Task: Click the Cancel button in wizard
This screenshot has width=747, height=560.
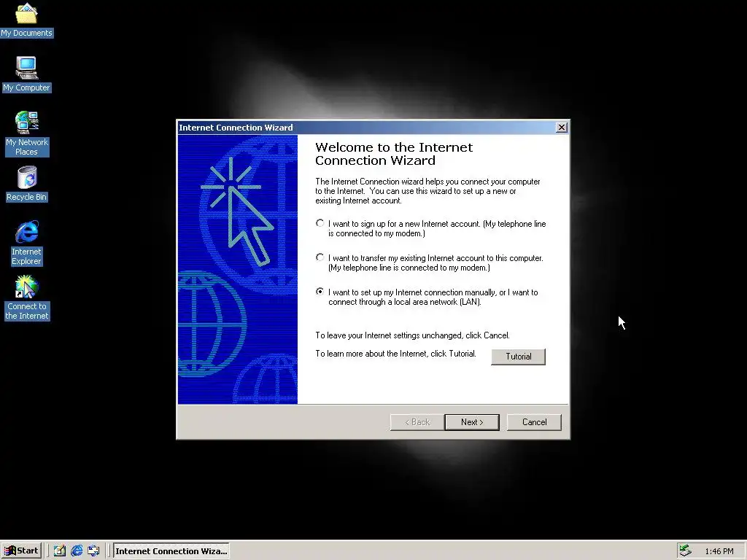Action: (534, 422)
